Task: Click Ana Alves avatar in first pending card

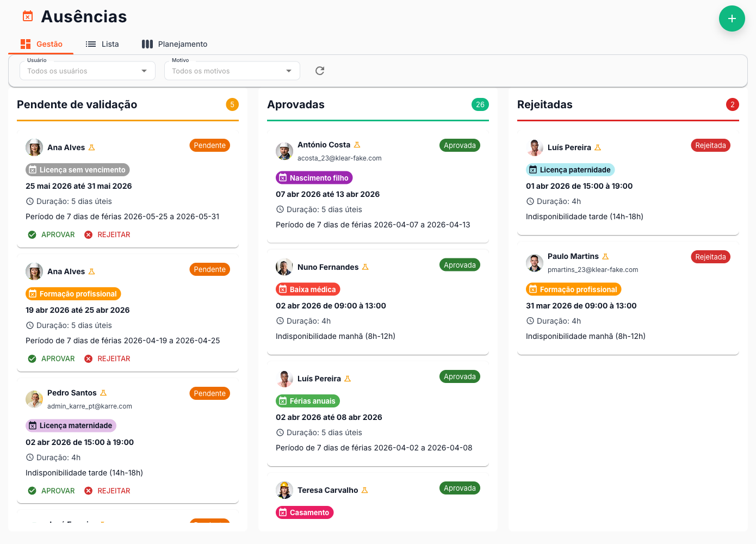Action: pyautogui.click(x=34, y=147)
